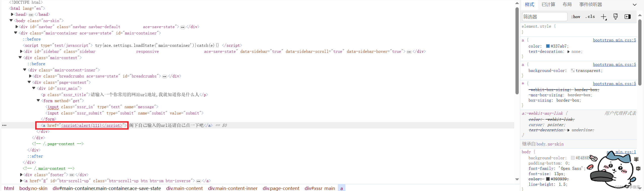Viewport: 644px width, 191px height.
Task: Toggle the computed styles sidebar icon
Action: pyautogui.click(x=627, y=17)
